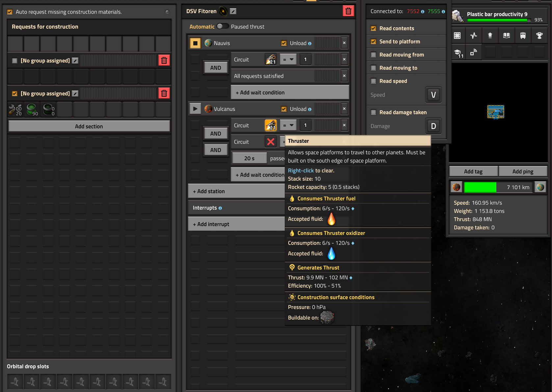Viewport: 552px width, 392px height.
Task: Open logistic networks upload-arrow icon
Action: point(490,36)
